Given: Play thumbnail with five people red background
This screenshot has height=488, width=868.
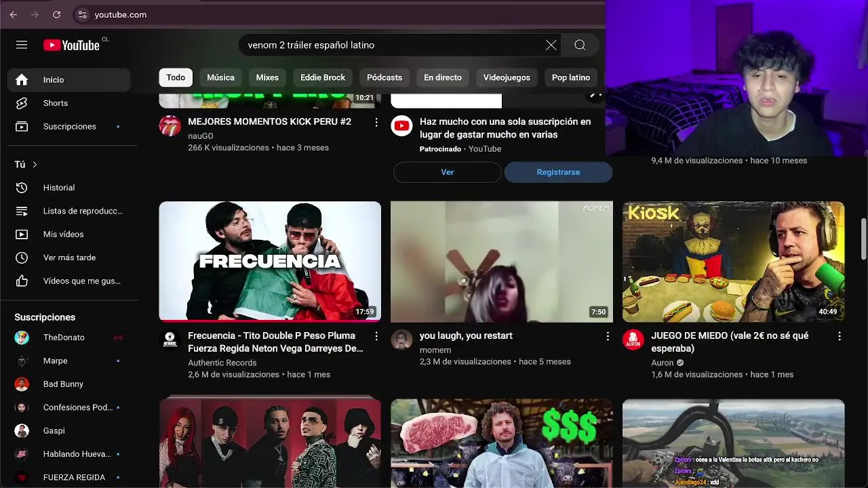Looking at the screenshot, I should coord(270,443).
